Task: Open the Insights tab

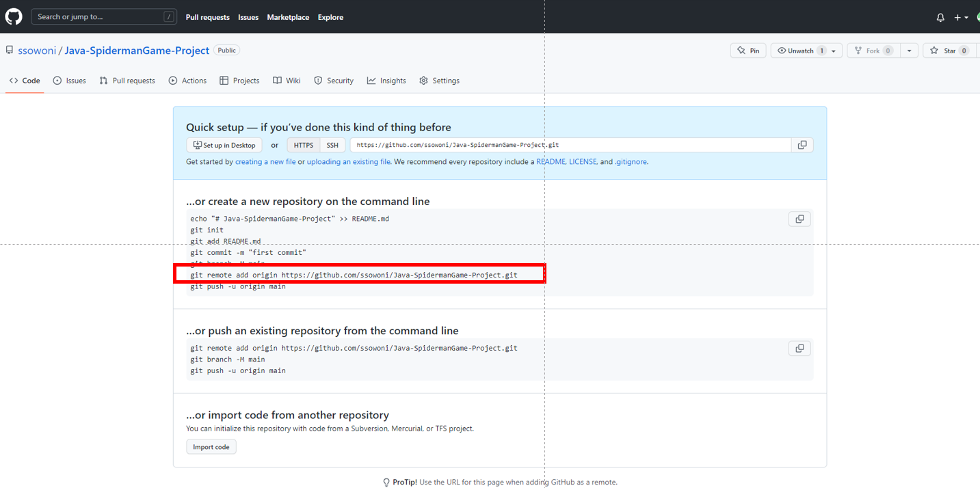Action: (386, 81)
